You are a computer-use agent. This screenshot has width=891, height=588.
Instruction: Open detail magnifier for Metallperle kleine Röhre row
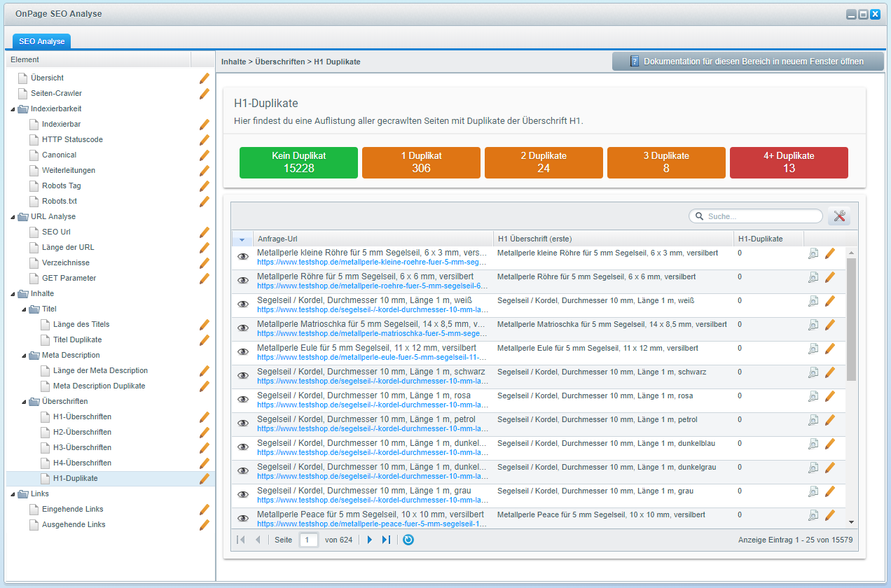coord(813,253)
